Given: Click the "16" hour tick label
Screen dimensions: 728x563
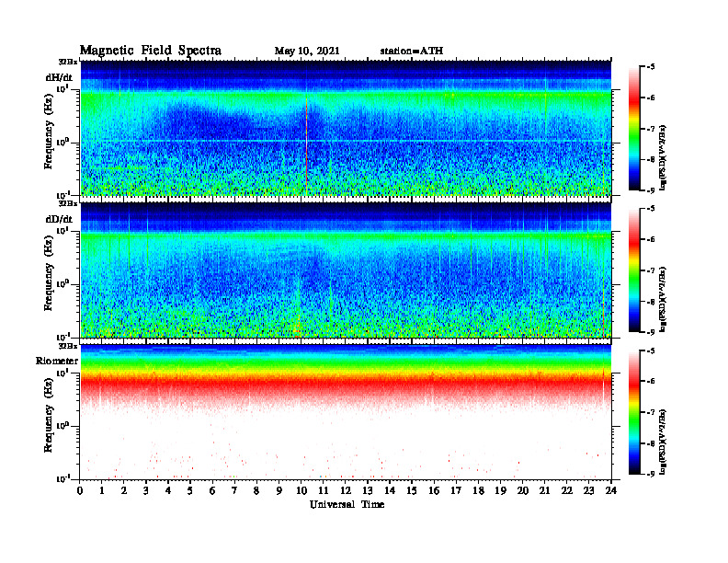Looking at the screenshot, I should pos(434,490).
